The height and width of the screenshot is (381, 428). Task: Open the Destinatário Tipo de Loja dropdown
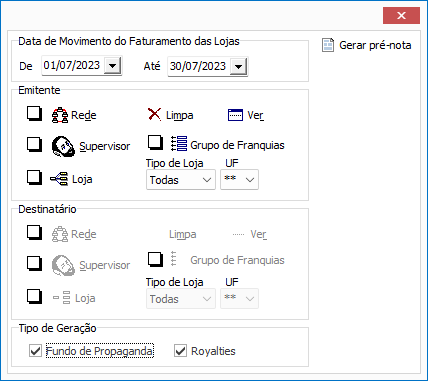pyautogui.click(x=181, y=299)
